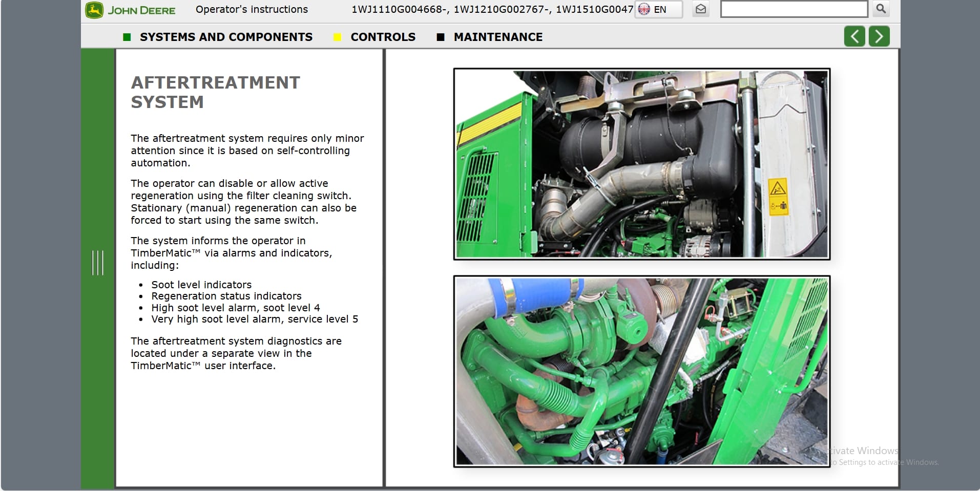Click the paragraph about aftertreatment system diagnostics
The height and width of the screenshot is (491, 980).
[x=236, y=353]
